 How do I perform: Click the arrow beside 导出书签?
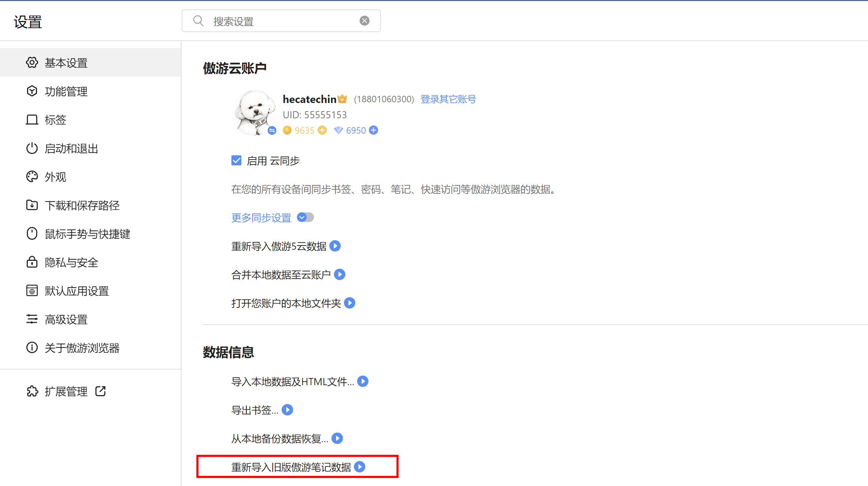point(287,410)
